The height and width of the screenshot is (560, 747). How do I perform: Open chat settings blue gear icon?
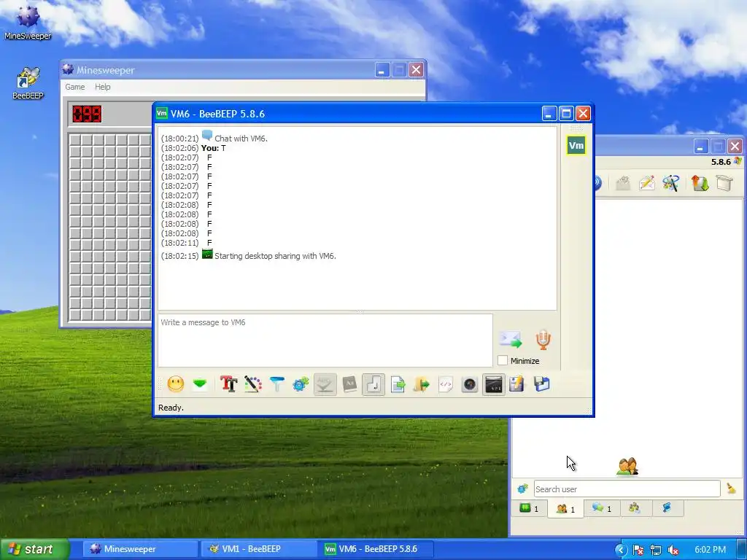tap(301, 384)
